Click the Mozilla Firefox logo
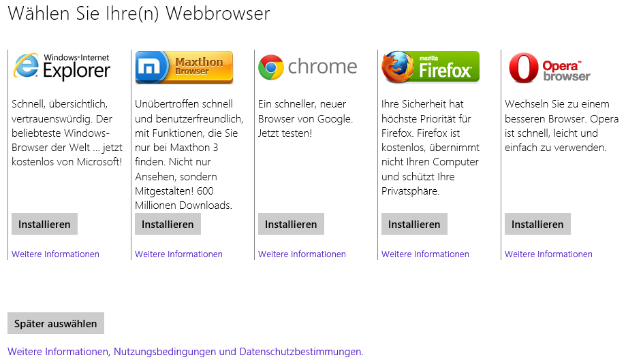The width and height of the screenshot is (626, 364). 431,67
